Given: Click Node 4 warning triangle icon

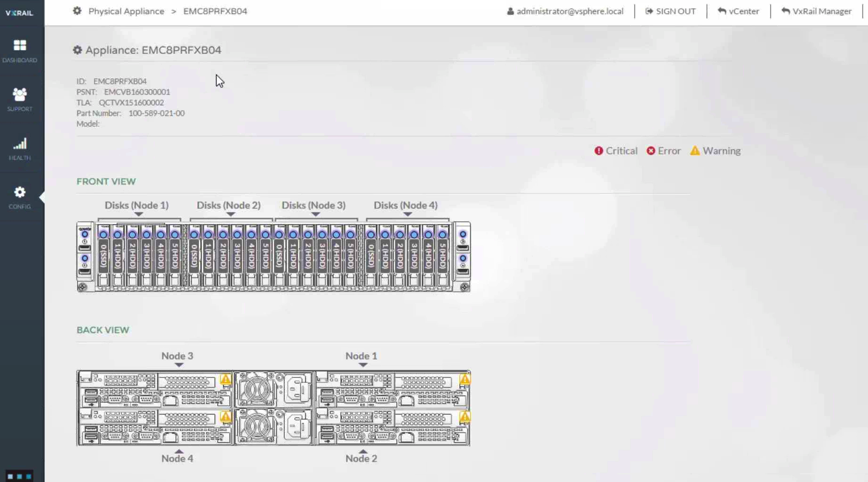Looking at the screenshot, I should [x=226, y=417].
